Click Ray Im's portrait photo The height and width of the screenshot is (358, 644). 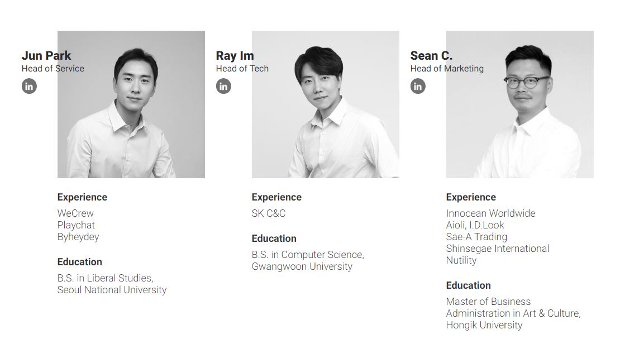pos(325,104)
